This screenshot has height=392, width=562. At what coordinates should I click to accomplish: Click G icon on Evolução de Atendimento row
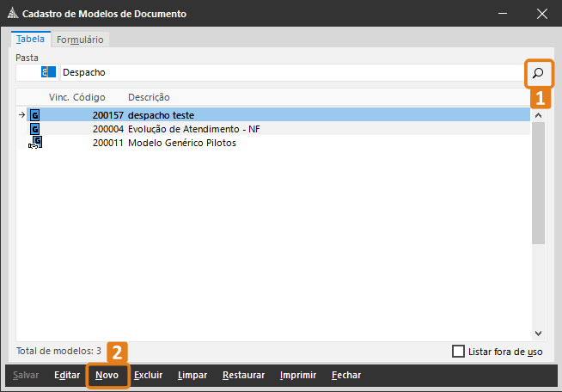point(34,129)
